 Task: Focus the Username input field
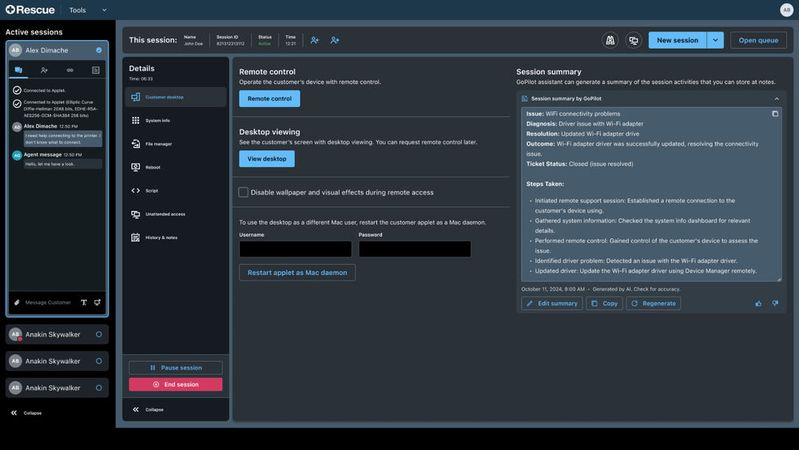tap(296, 249)
